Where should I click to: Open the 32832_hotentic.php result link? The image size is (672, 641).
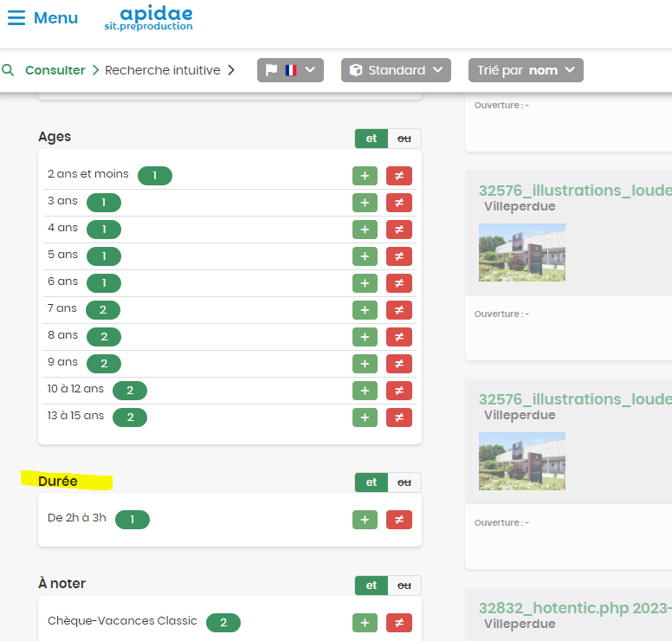tap(575, 607)
